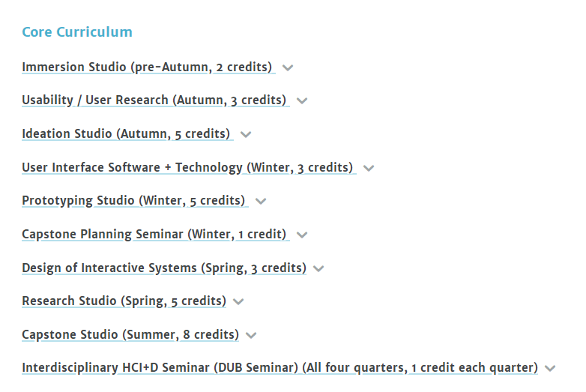Expand chevron next to Immersion Studio
586x392 pixels.
coord(288,67)
